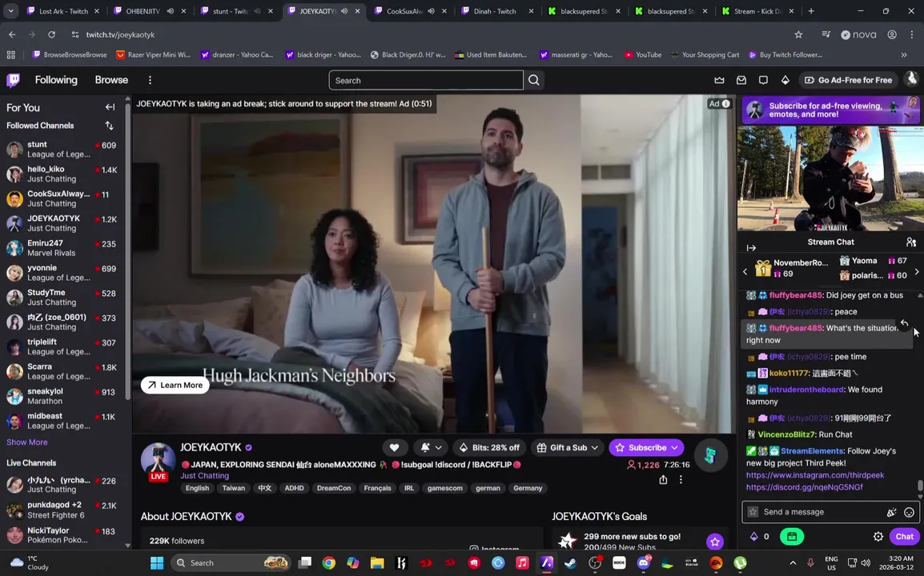Image resolution: width=924 pixels, height=576 pixels.
Task: Click the mini stream preview thumbnail
Action: tap(830, 178)
